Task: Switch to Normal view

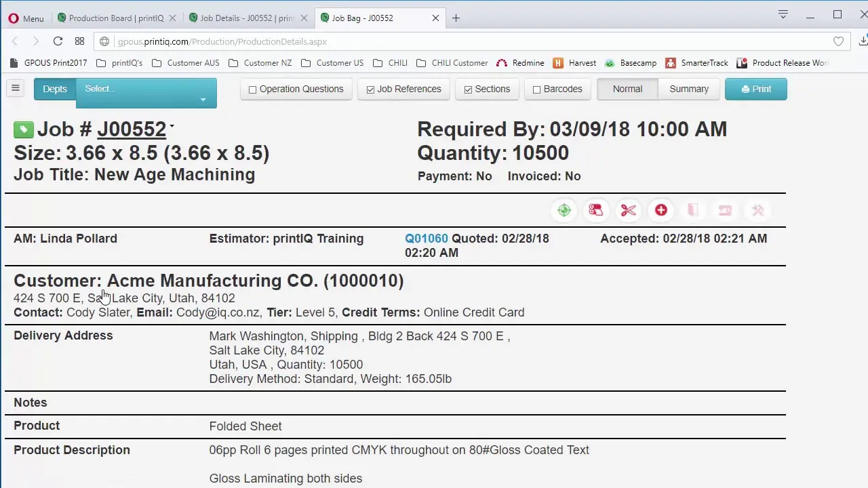Action: click(627, 89)
